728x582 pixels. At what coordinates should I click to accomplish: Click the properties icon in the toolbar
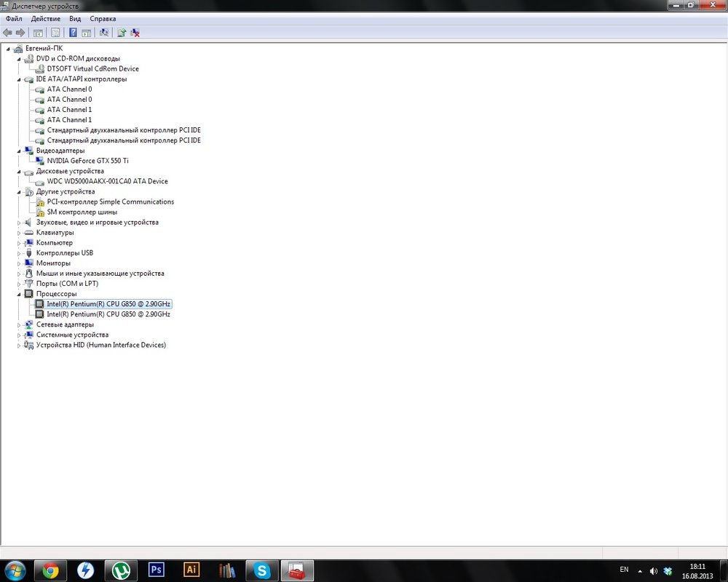click(x=55, y=32)
